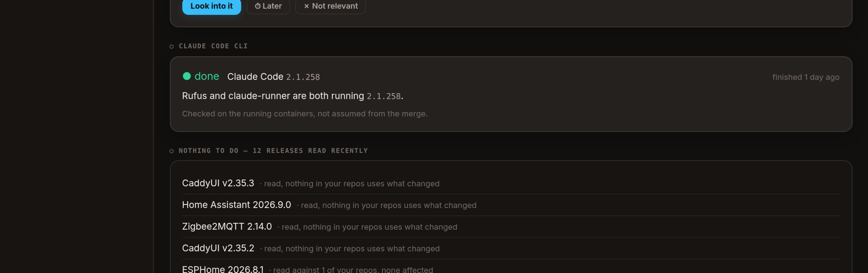Click the circle marker beside NOTHING TO DO
This screenshot has height=273, width=868.
point(172,151)
